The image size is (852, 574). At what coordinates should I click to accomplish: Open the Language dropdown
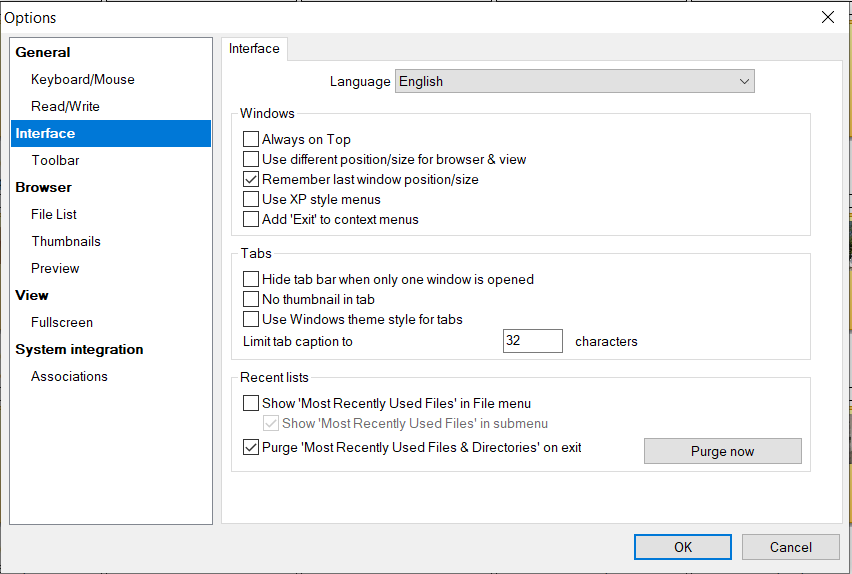click(575, 82)
